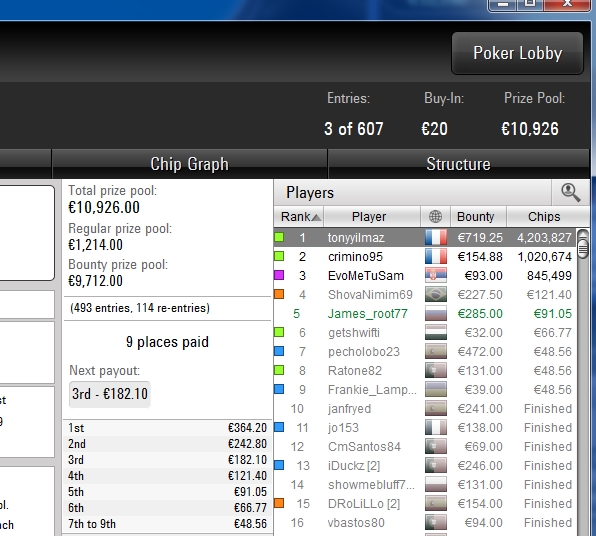Switch to the Chip Graph tab
The image size is (596, 536).
189,164
